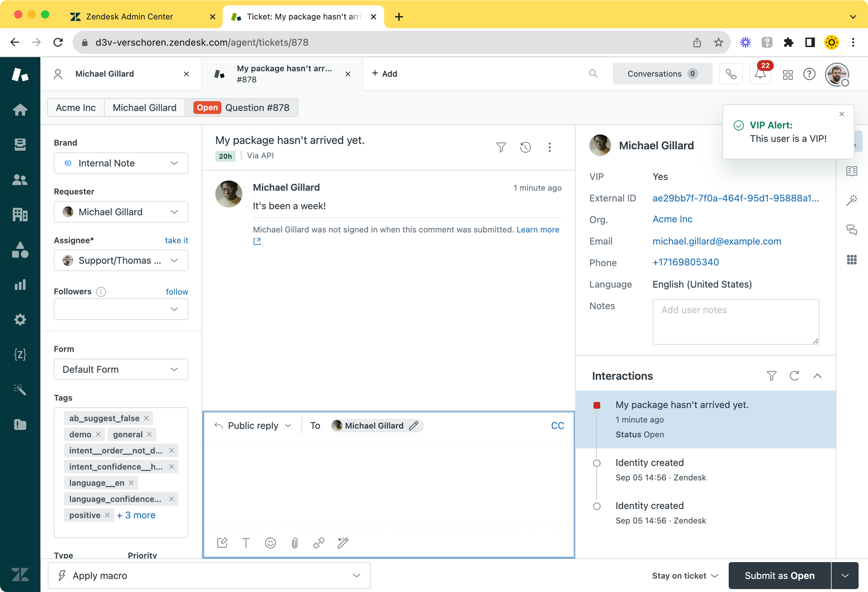
Task: Filter conversation with funnel icon
Action: (501, 148)
